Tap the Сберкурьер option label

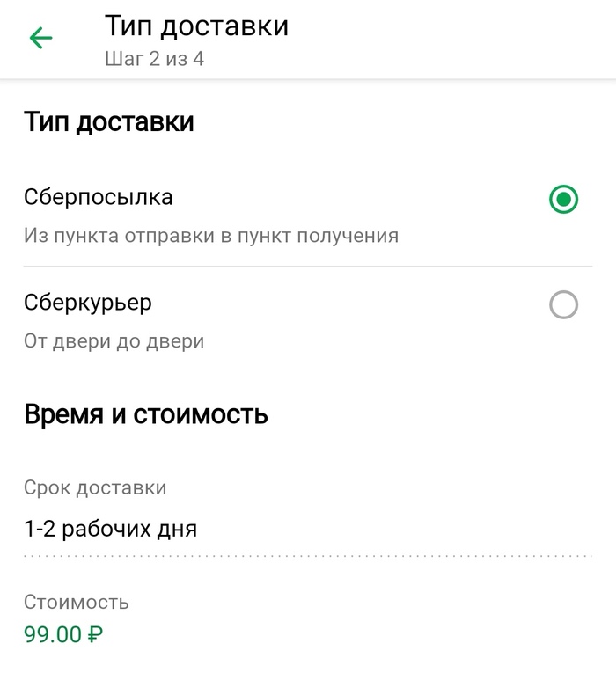88,303
